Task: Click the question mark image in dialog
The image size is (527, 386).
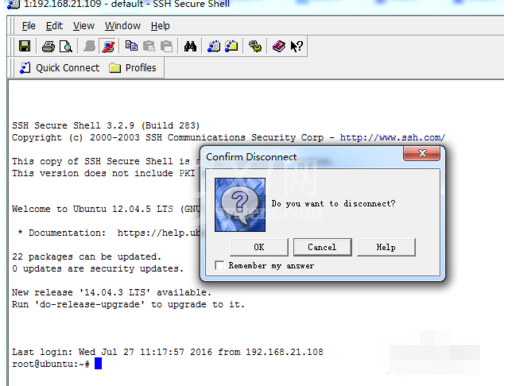Action: coord(240,205)
